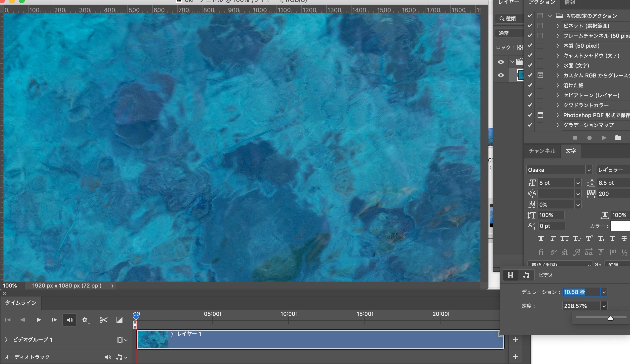This screenshot has width=630, height=364.
Task: Hide Layer 1 with the eye icon
Action: [x=501, y=75]
